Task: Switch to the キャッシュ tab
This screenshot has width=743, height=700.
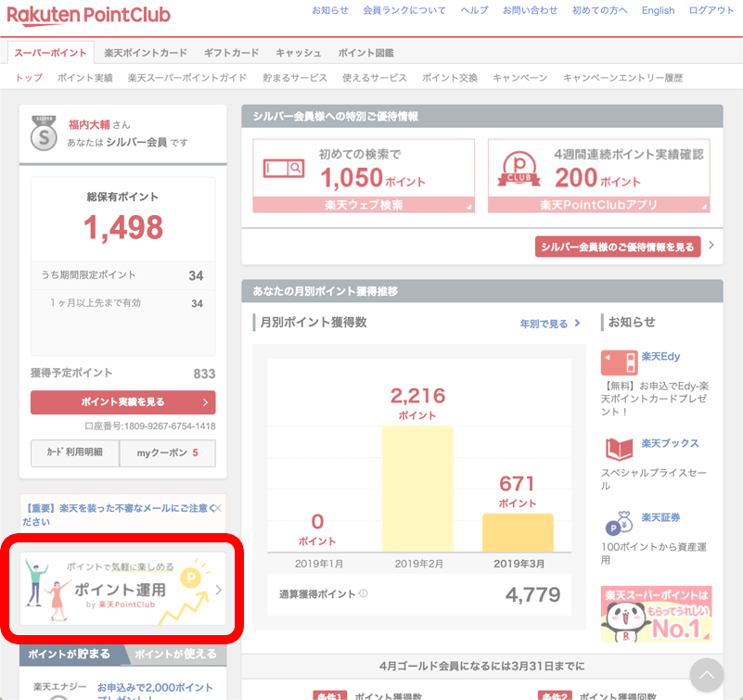Action: [x=299, y=53]
